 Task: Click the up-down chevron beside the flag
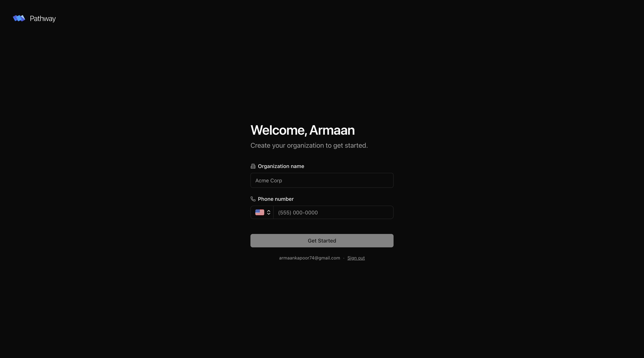coord(269,212)
